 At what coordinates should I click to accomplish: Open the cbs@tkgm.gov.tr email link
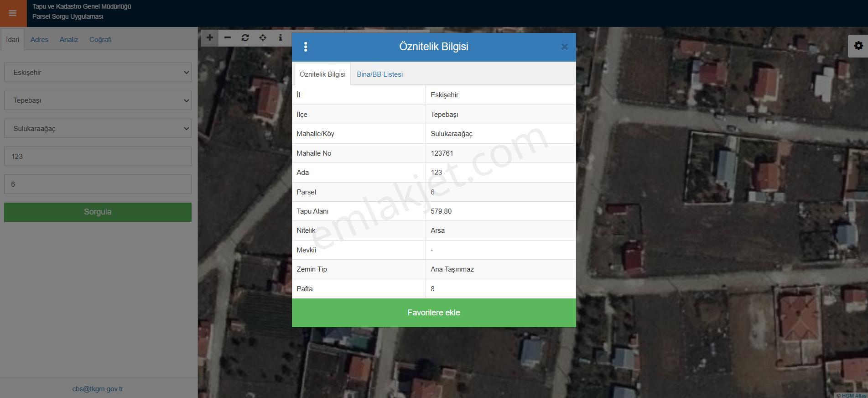[98, 389]
